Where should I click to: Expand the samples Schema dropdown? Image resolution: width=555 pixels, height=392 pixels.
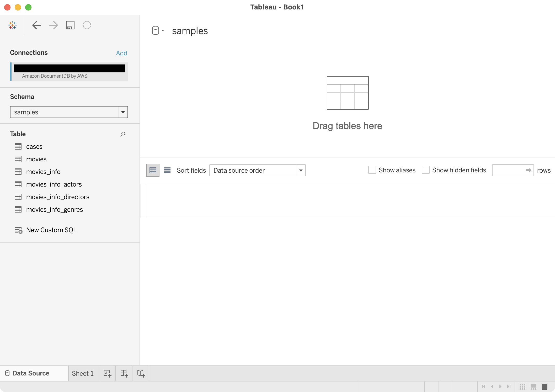pos(123,112)
